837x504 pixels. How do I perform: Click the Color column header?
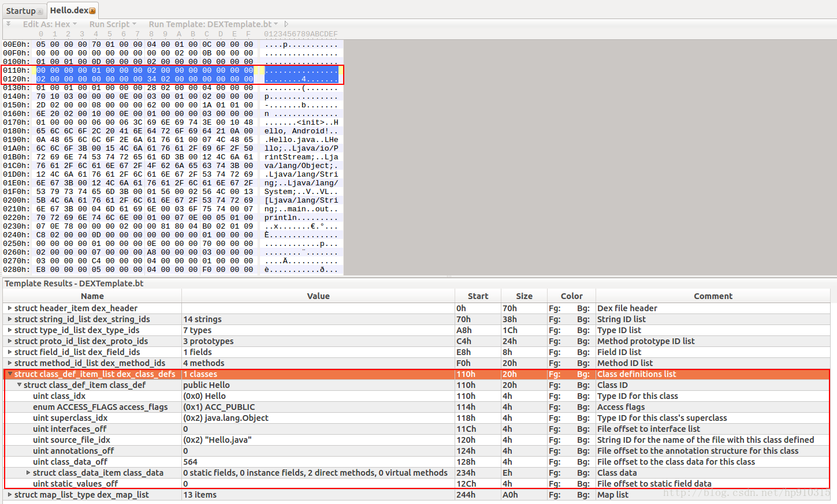[x=571, y=296]
